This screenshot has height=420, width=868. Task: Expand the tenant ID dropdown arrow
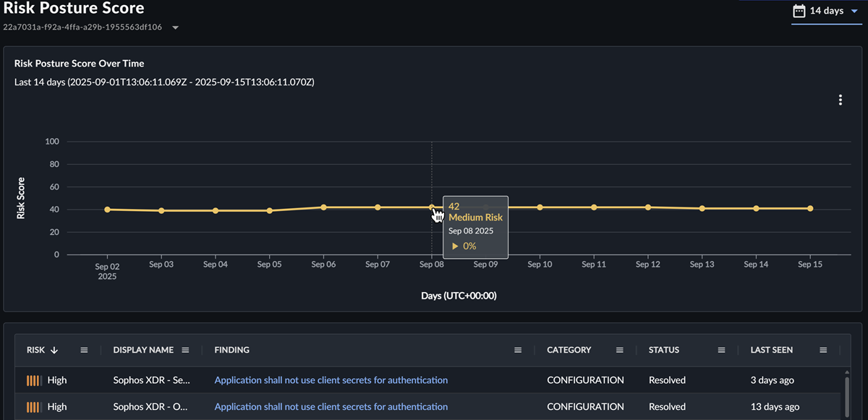tap(175, 27)
